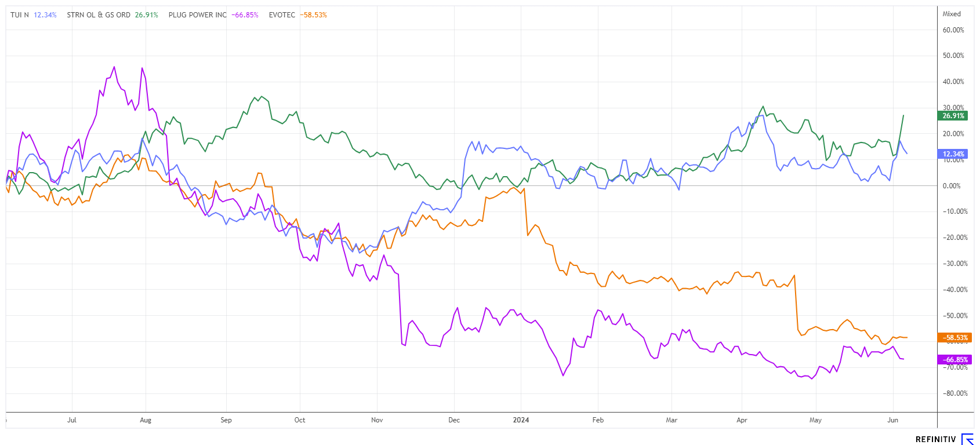The width and height of the screenshot is (980, 445).
Task: Click the 0.00% baseline label on the scale
Action: (952, 186)
